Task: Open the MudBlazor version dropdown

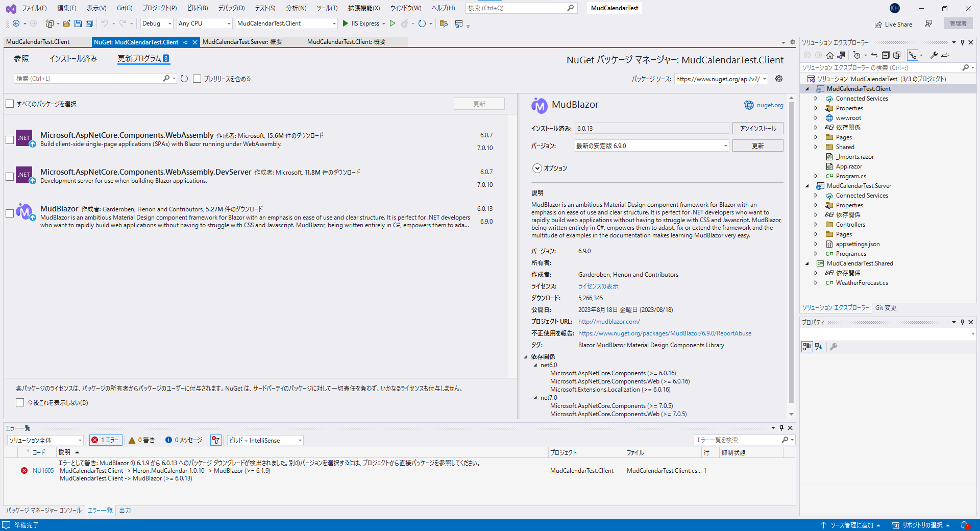Action: point(652,146)
